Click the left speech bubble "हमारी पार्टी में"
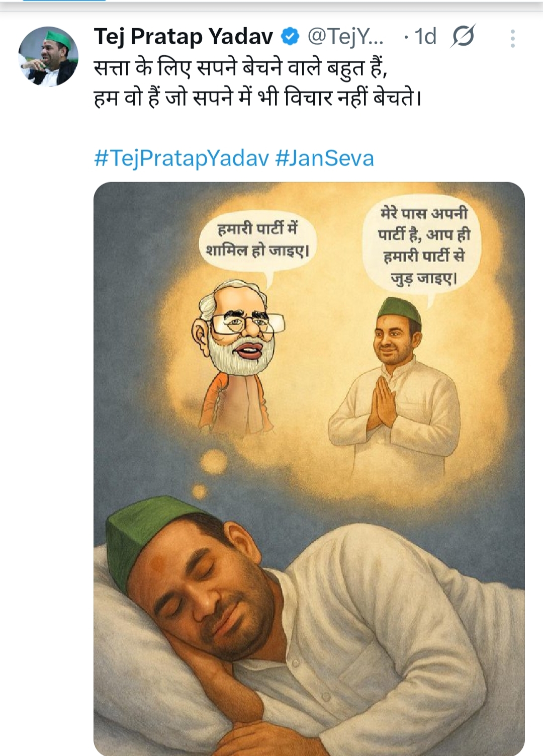Screen dimensions: 543x756 [257, 240]
